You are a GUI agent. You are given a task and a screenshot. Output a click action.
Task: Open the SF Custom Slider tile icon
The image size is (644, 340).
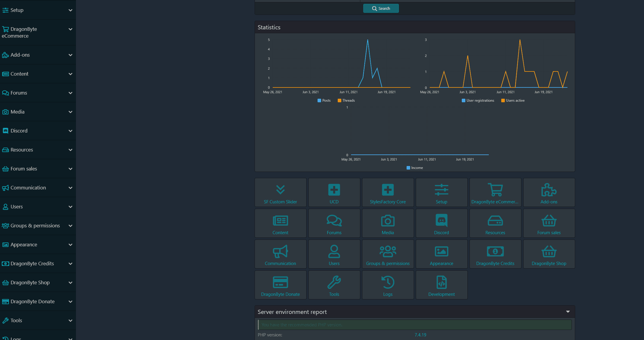[x=280, y=189]
